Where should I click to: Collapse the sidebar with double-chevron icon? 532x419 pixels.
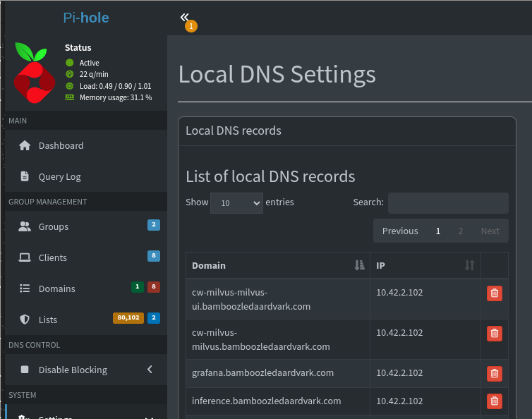pyautogui.click(x=184, y=17)
